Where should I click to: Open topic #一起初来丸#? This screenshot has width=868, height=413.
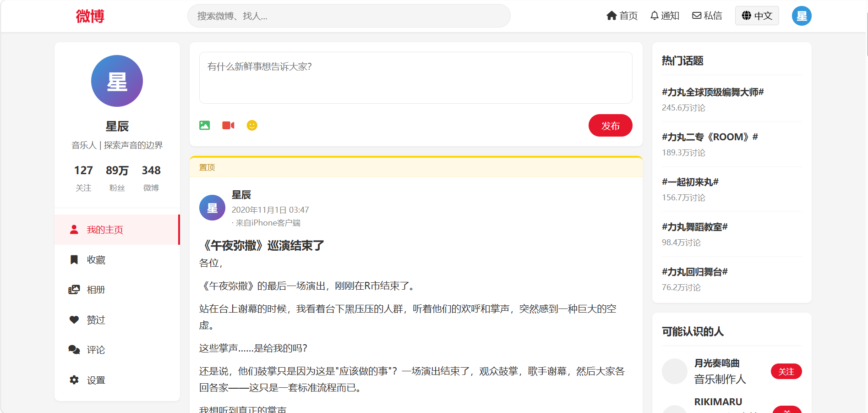[690, 182]
